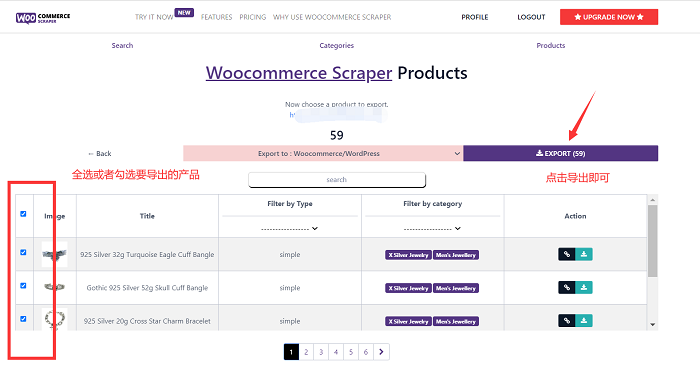Image resolution: width=700 pixels, height=370 pixels.
Task: Go to next page with arrow icon
Action: [381, 352]
